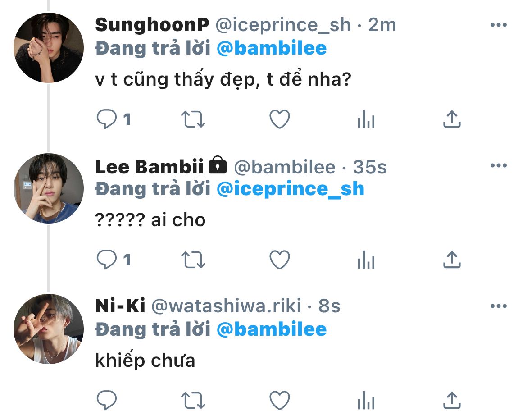Like Lee Bambii's tweet
Image resolution: width=527 pixels, height=420 pixels.
(x=279, y=260)
